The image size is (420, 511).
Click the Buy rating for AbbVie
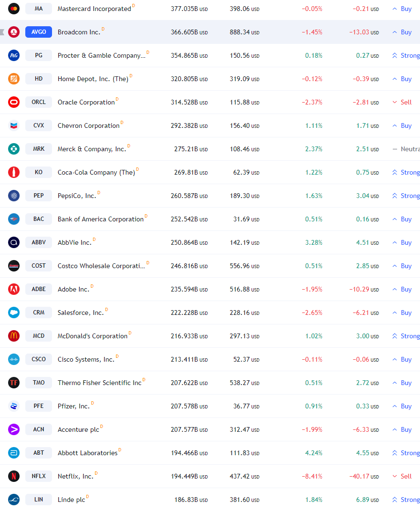click(x=402, y=242)
